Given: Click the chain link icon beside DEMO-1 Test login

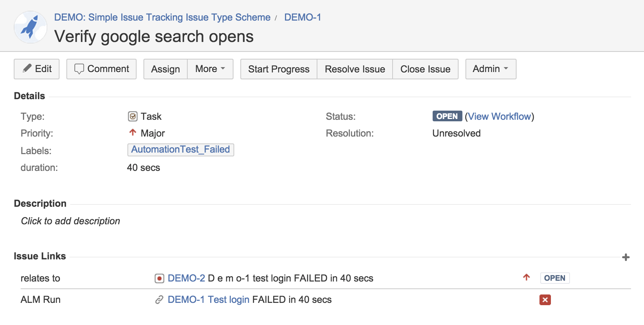Looking at the screenshot, I should 159,300.
